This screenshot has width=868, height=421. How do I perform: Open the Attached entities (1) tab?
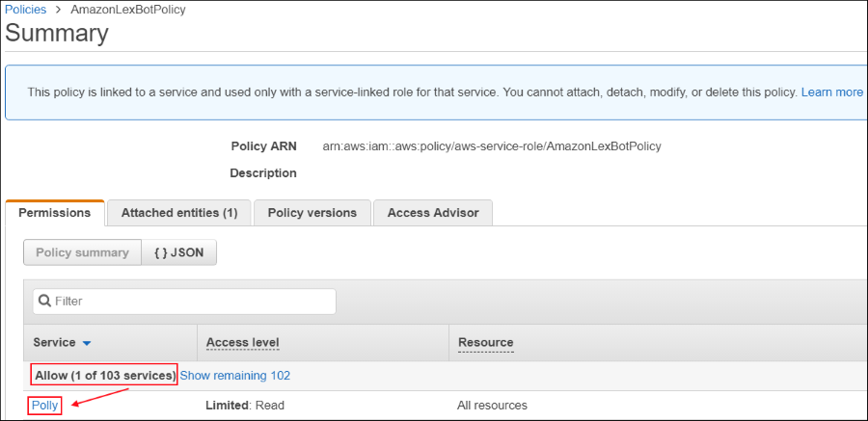[x=179, y=213]
